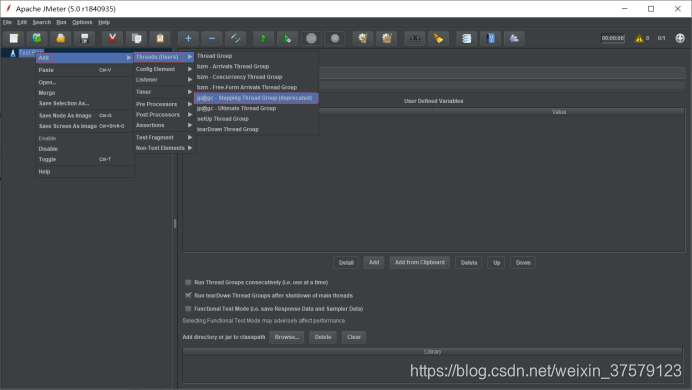Click the globe icon at toolbar right
The height and width of the screenshot is (390, 692).
(x=680, y=38)
